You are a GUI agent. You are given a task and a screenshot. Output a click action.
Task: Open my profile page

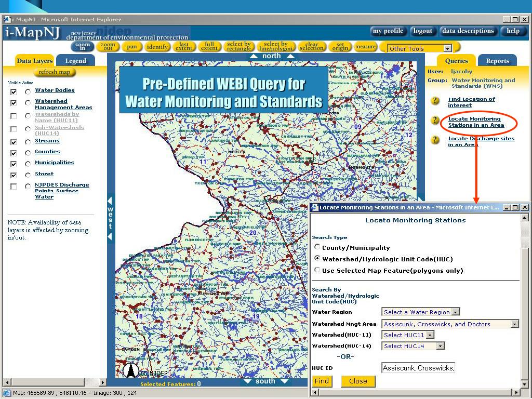[x=388, y=31]
